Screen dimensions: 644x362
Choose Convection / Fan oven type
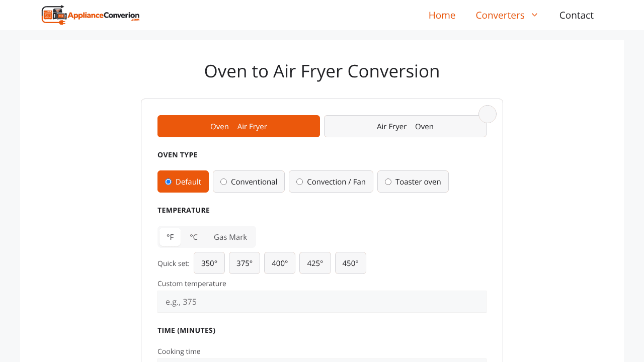coord(331,182)
